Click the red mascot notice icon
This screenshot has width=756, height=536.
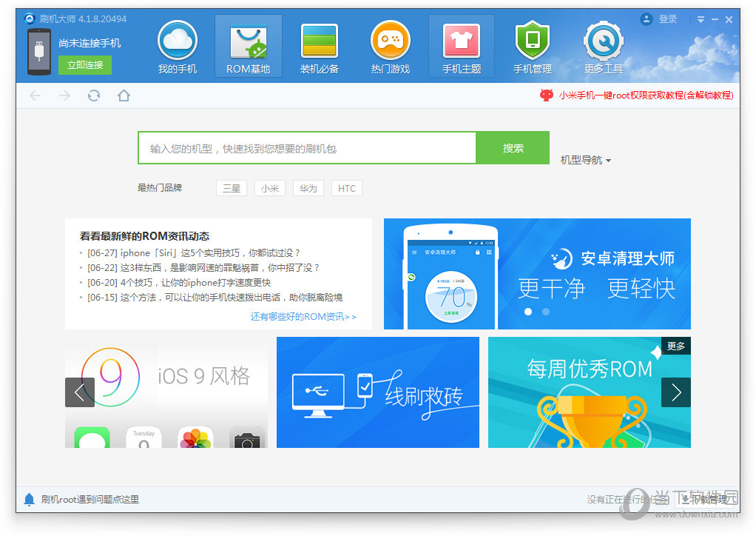546,95
